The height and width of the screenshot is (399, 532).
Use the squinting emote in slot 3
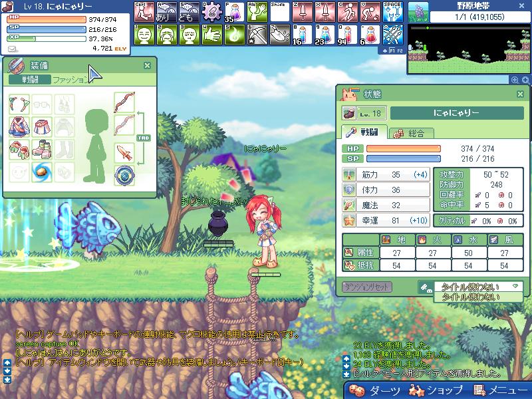[190, 35]
